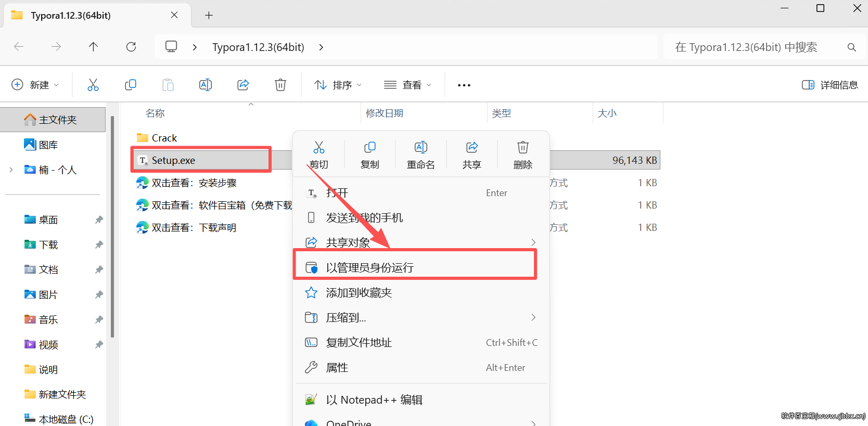Switch to the Typora1.12.3(64bit) tab
868x426 pixels.
coord(98,15)
